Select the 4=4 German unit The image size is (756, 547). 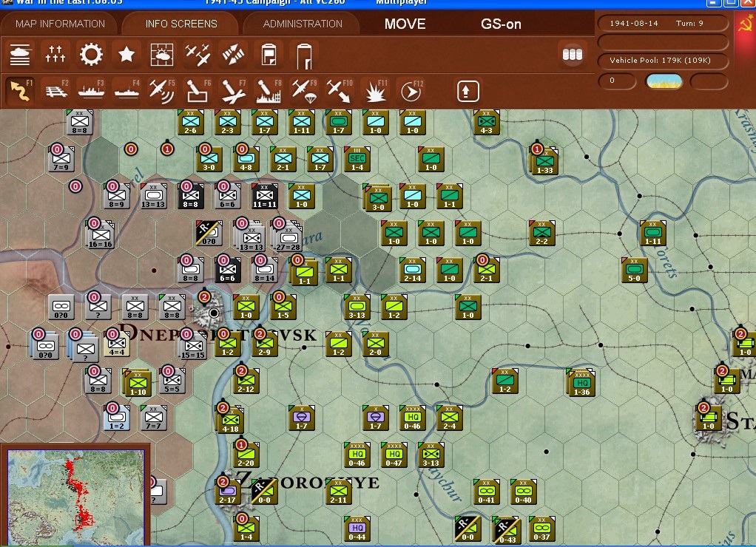click(116, 343)
